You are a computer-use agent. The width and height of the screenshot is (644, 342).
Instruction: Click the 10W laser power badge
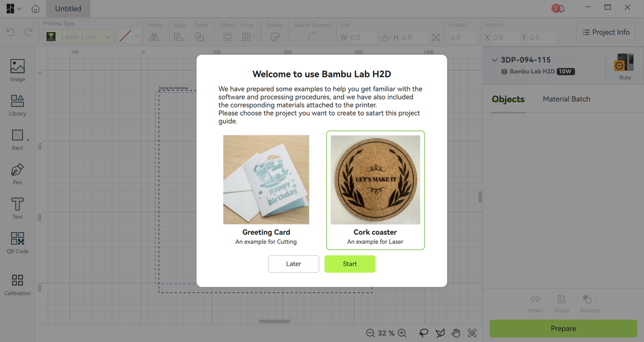tap(566, 71)
